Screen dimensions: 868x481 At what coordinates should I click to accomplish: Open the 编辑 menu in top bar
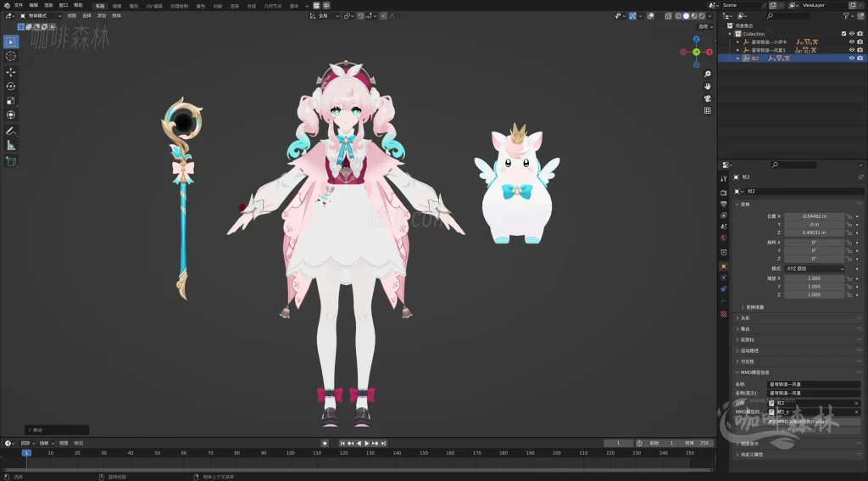coord(34,5)
